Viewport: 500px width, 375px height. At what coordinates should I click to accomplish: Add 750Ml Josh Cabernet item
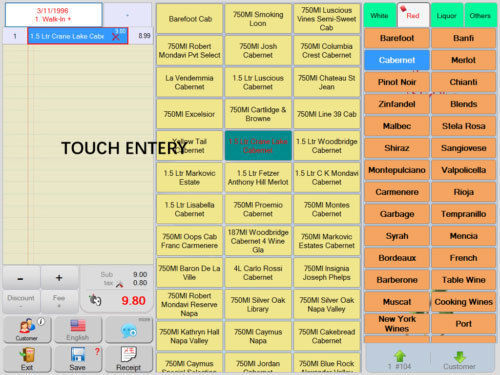tap(258, 51)
